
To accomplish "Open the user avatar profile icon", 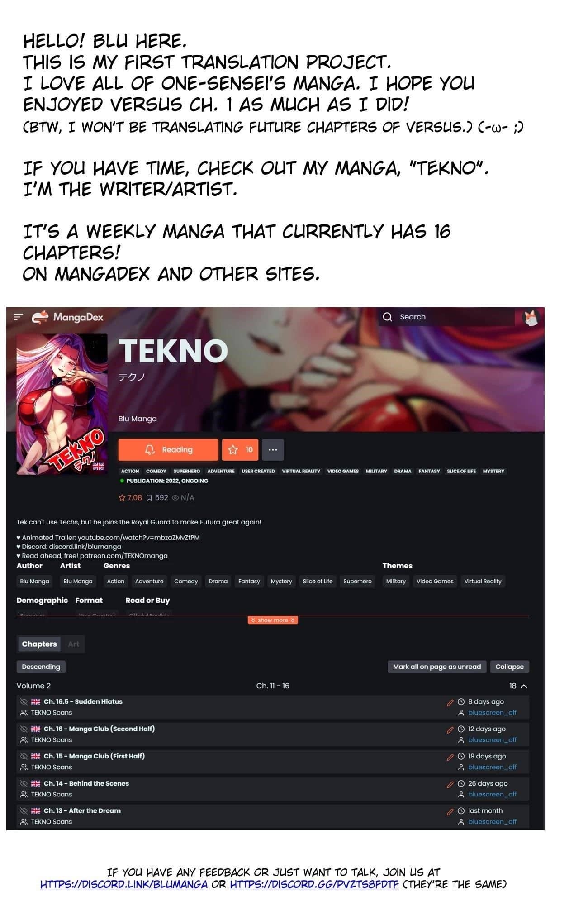I will point(531,317).
